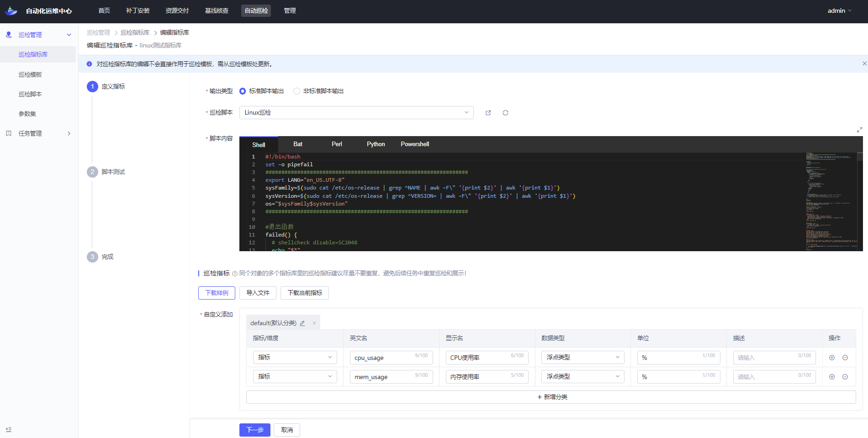Expand code editor to fullscreen

pos(859,130)
